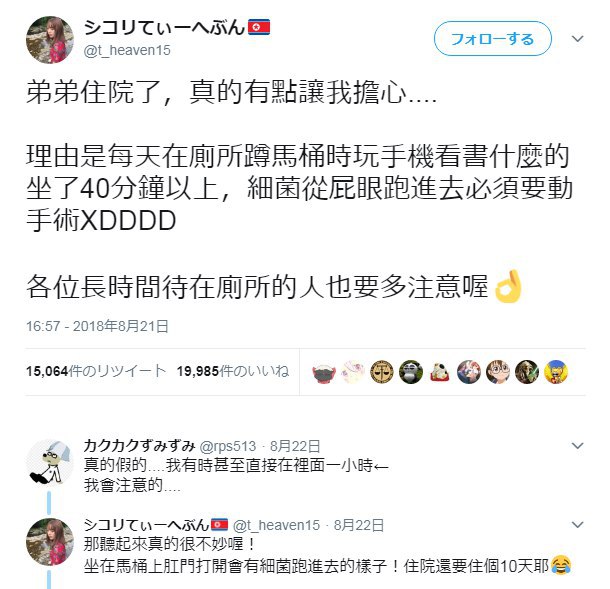Open the @rps513 username link

pyautogui.click(x=228, y=446)
